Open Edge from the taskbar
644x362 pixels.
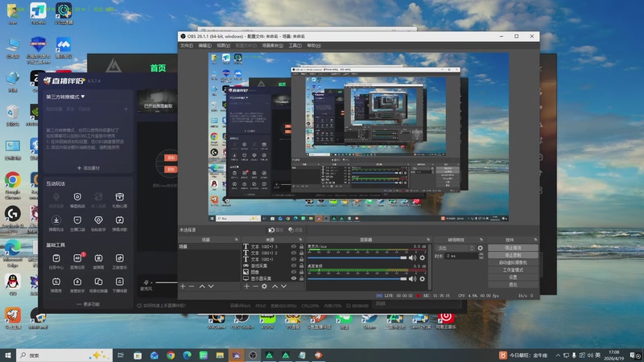click(187, 355)
